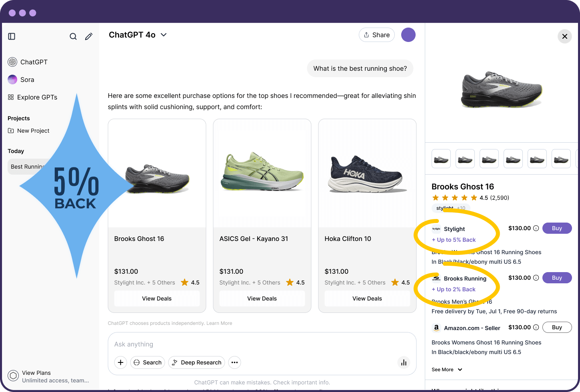580x392 pixels.
Task: Toggle the sidebar panel icon
Action: pos(12,36)
